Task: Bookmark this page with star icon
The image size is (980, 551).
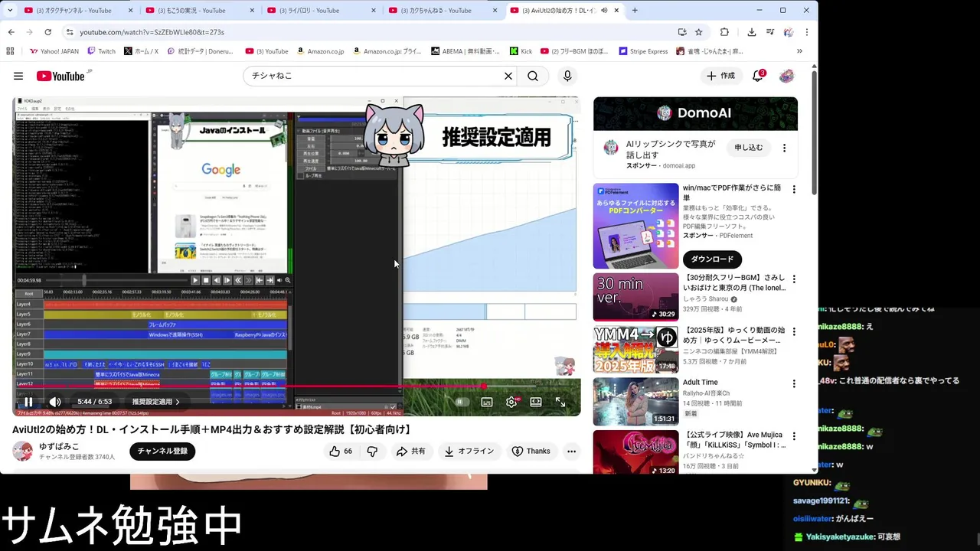Action: (x=699, y=32)
